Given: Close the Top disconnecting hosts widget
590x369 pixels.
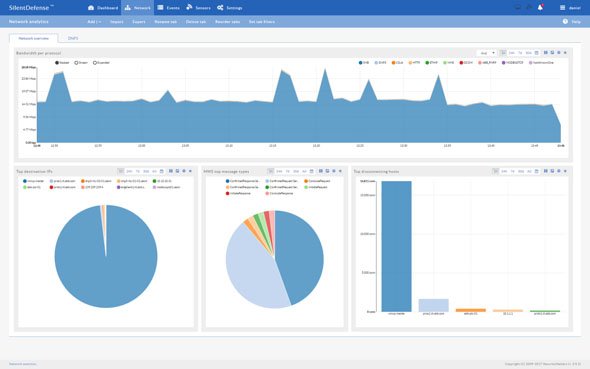Looking at the screenshot, I should pyautogui.click(x=565, y=171).
